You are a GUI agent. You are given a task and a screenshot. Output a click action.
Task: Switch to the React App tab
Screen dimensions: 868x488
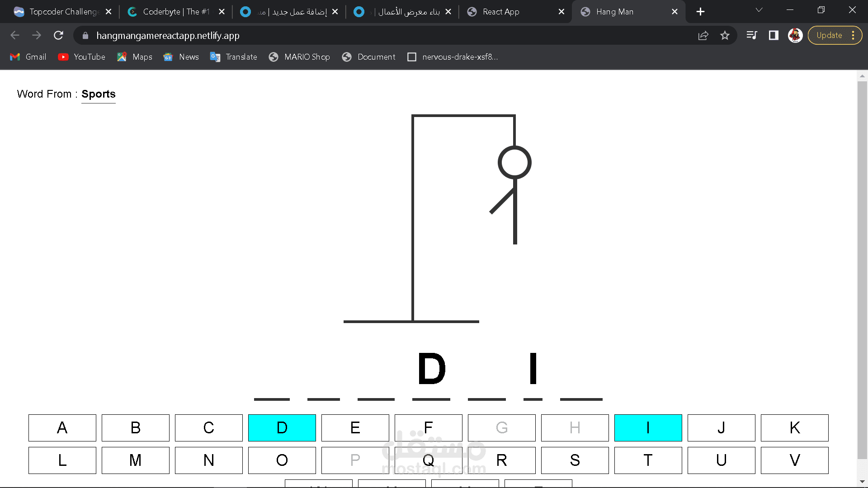[x=500, y=12]
